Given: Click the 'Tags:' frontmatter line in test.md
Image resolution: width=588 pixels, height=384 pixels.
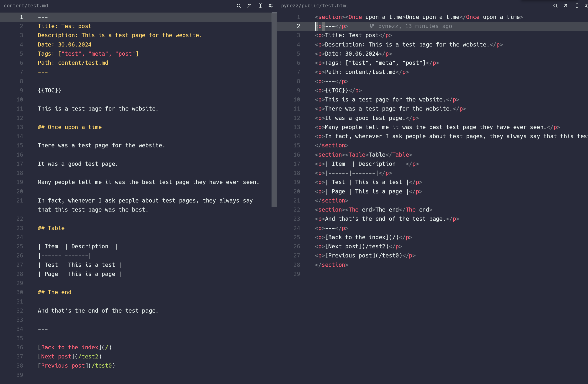Looking at the screenshot, I should point(88,54).
